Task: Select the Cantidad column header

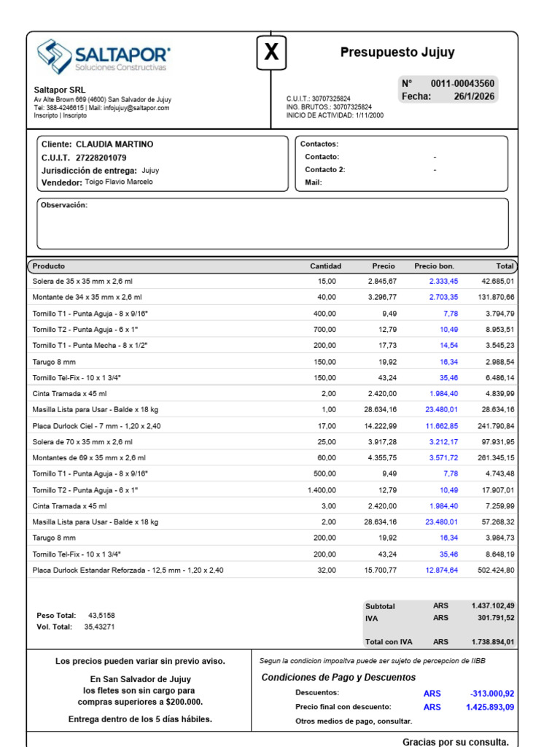Action: coord(326,266)
